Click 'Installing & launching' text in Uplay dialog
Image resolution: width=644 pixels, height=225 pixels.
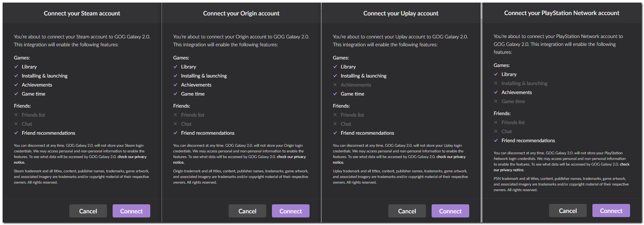(x=363, y=76)
